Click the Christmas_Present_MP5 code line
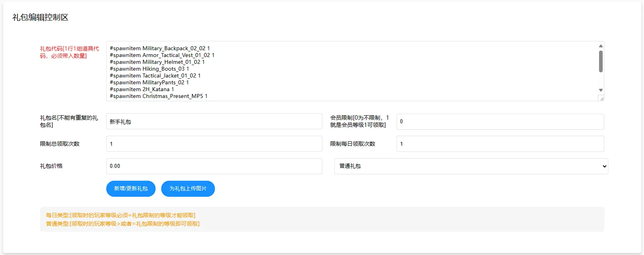644x255 pixels. (158, 96)
